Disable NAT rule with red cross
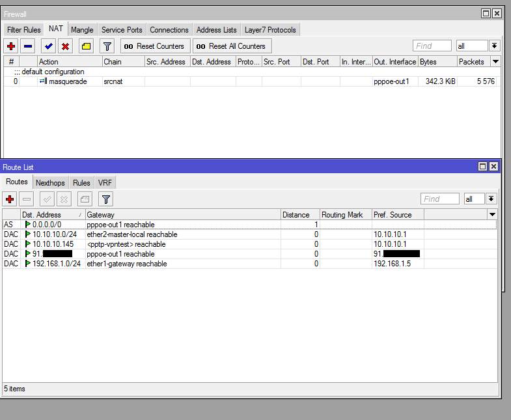The width and height of the screenshot is (511, 420). pyautogui.click(x=65, y=46)
